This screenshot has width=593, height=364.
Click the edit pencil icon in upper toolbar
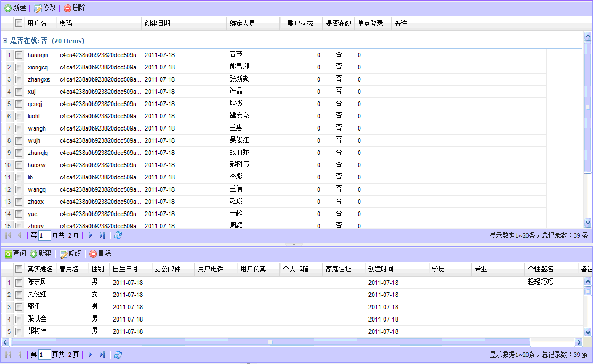coord(38,8)
